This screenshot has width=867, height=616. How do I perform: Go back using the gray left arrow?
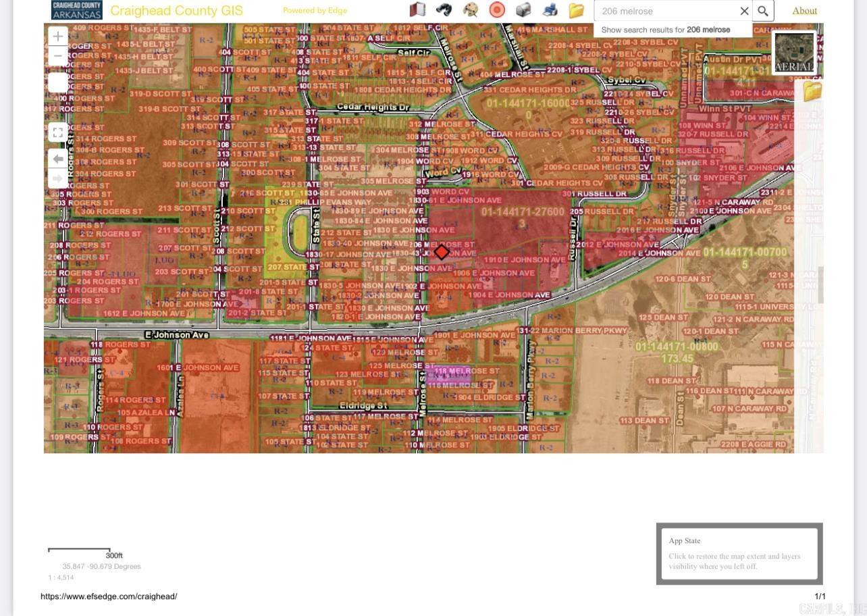[57, 158]
